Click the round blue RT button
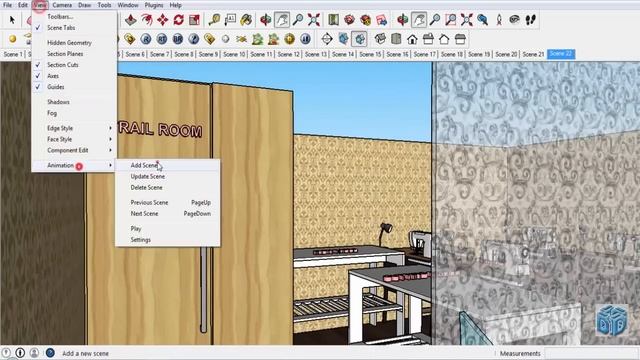Image resolution: width=640 pixels, height=360 pixels. 162,39
